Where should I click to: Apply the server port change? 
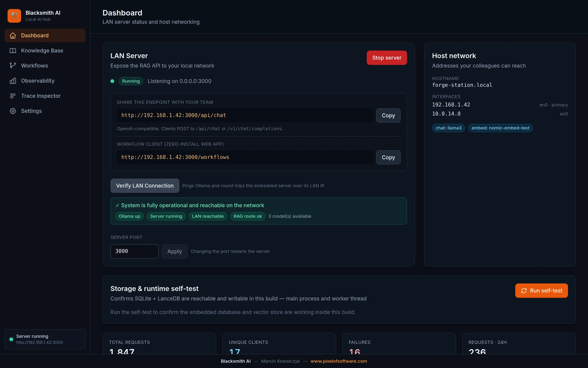point(175,251)
